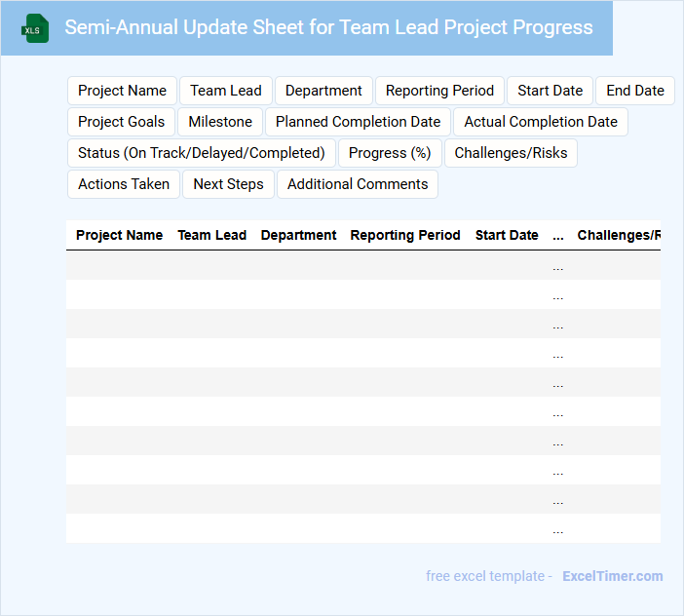Screen dimensions: 684x616
Task: Click the Actions Taken tag
Action: 124,184
